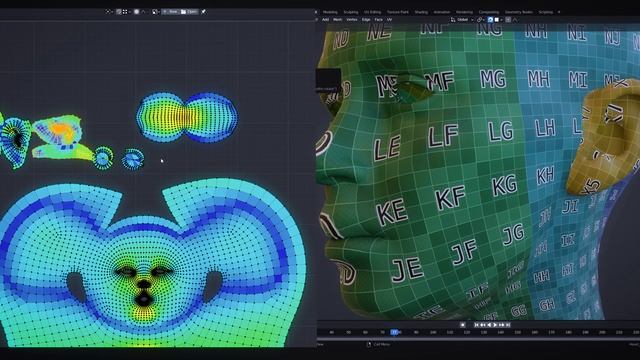This screenshot has height=360, width=640.
Task: Add a new workspace with plus icon
Action: [559, 12]
